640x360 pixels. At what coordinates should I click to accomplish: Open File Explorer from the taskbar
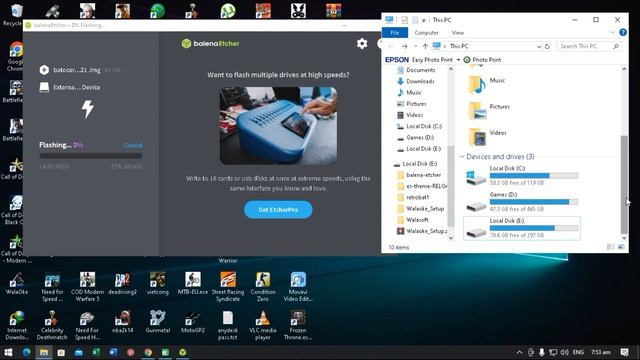[x=44, y=352]
